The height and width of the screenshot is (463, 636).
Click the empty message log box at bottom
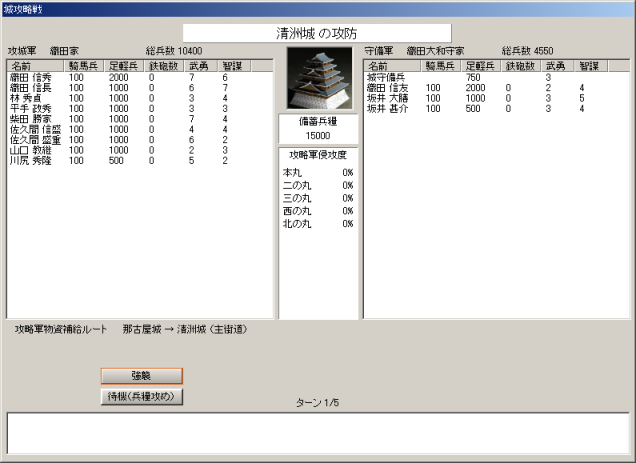(317, 433)
